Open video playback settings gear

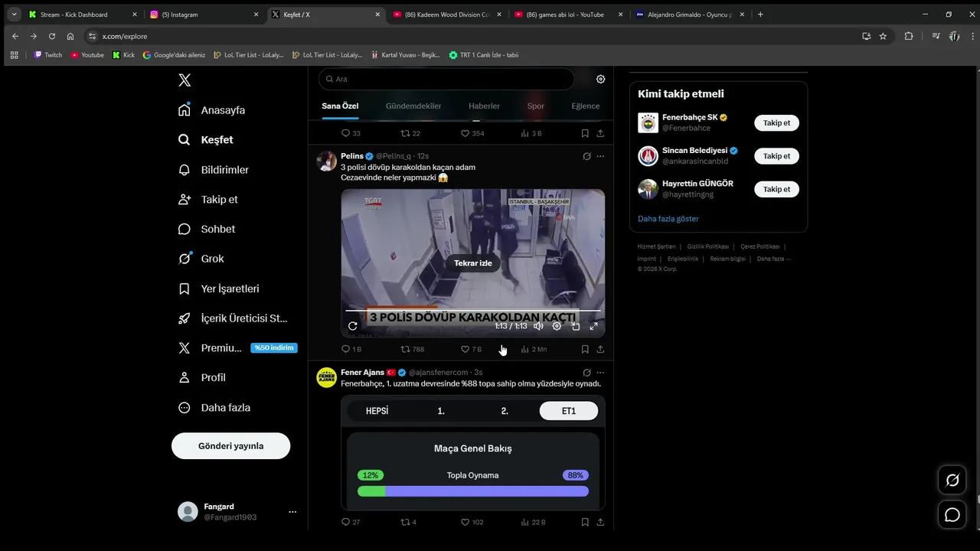point(557,326)
